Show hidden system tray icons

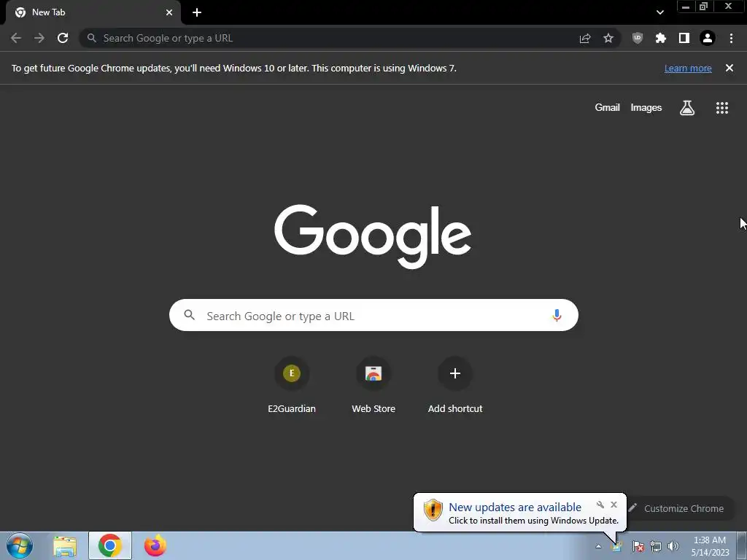coord(598,547)
